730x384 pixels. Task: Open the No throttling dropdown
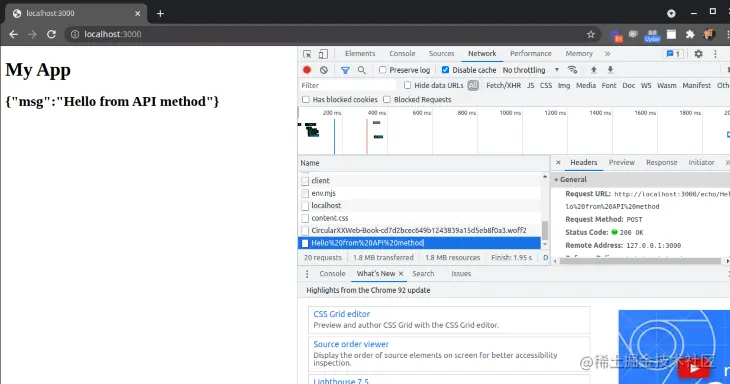[531, 70]
